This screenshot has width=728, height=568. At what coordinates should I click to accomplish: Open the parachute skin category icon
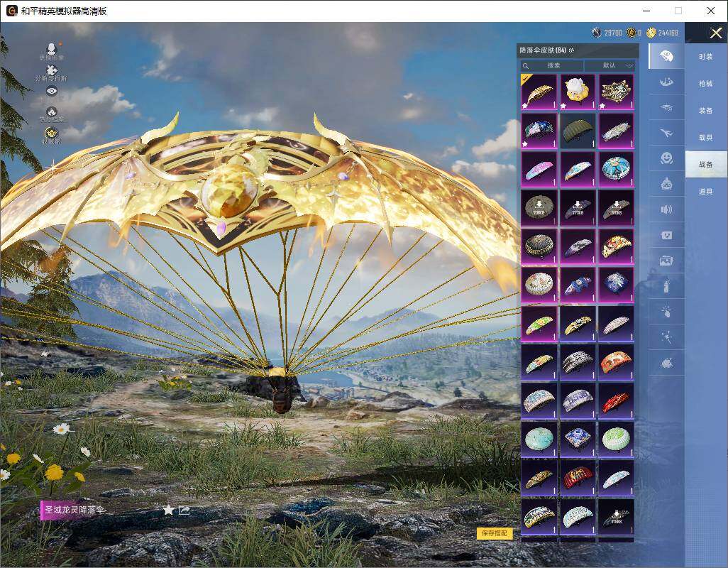666,56
